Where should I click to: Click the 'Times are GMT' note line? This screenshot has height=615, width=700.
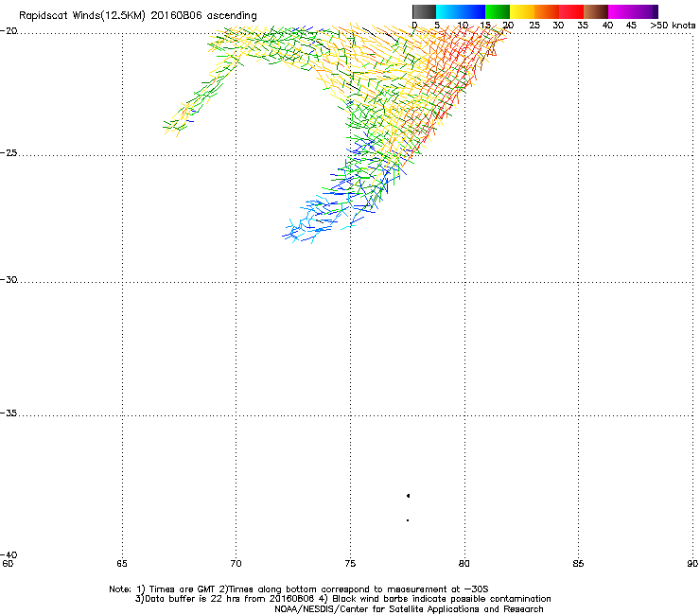(299, 589)
